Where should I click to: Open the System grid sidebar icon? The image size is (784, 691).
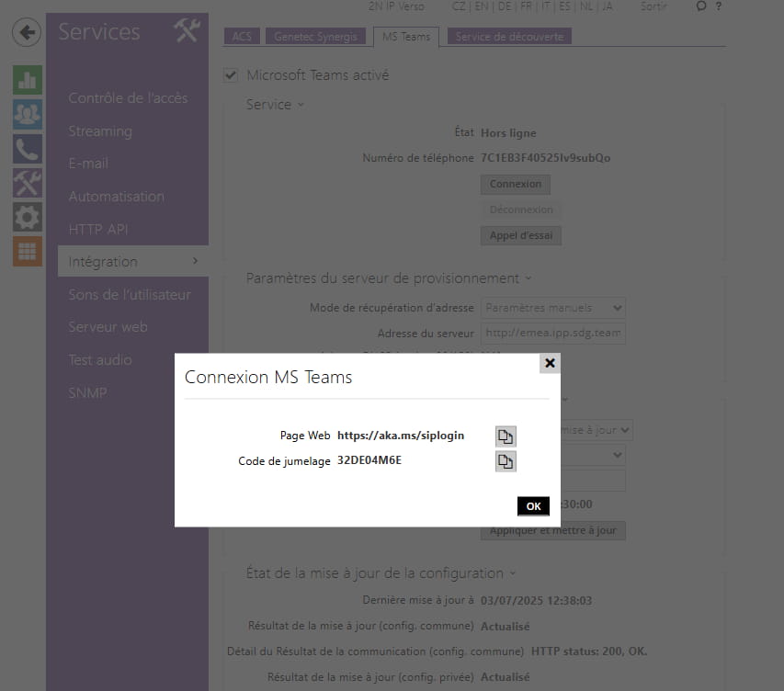(28, 251)
